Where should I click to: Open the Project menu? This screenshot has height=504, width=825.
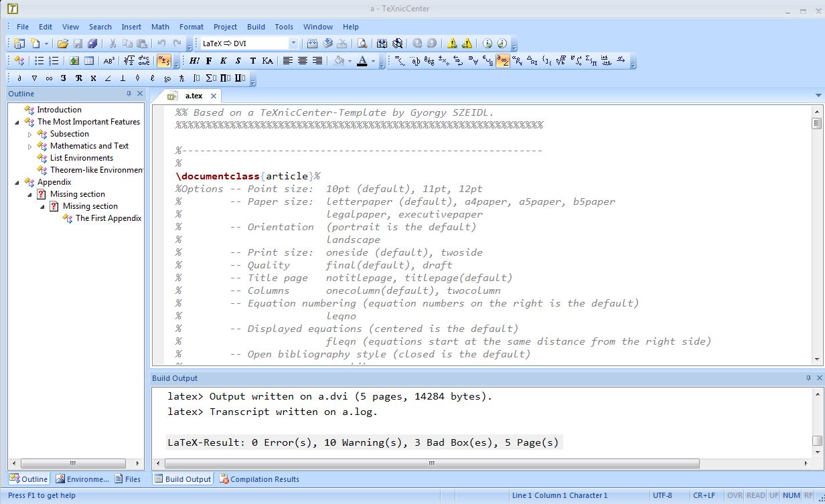225,27
